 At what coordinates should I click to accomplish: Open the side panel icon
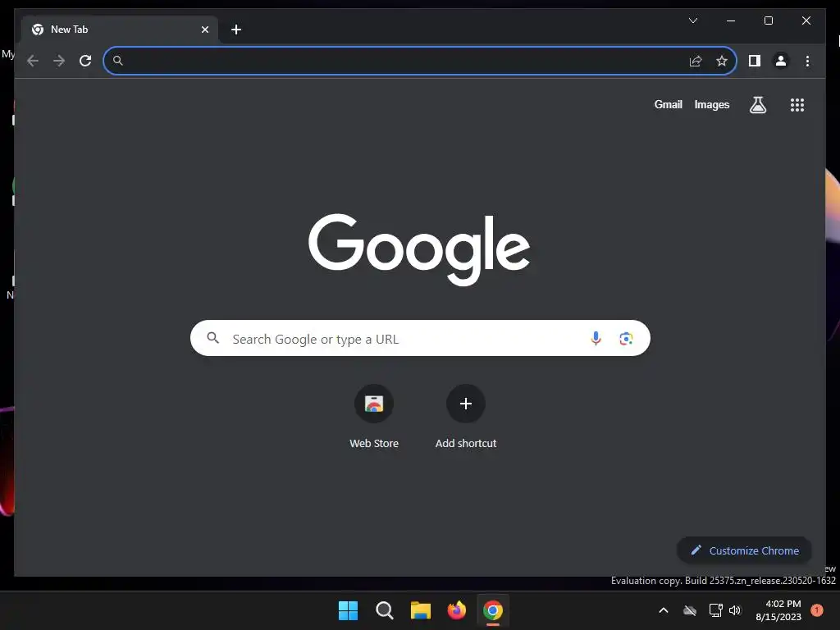[755, 61]
